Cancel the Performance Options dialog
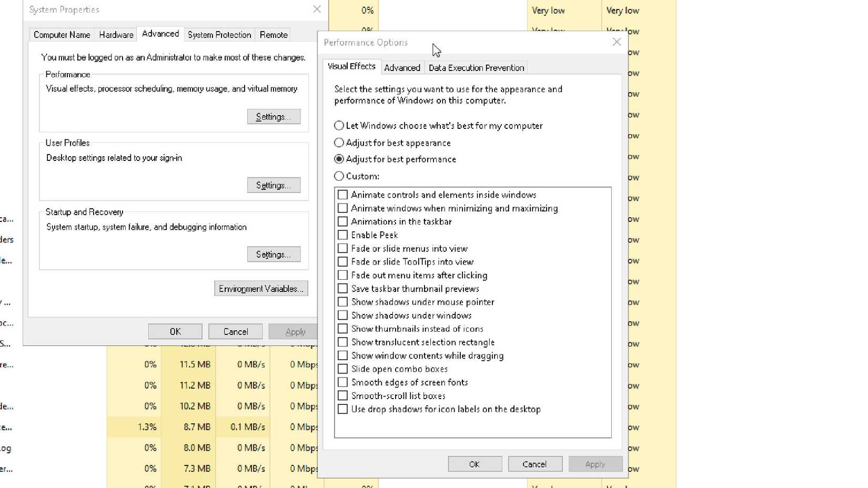This screenshot has height=488, width=868. click(534, 464)
